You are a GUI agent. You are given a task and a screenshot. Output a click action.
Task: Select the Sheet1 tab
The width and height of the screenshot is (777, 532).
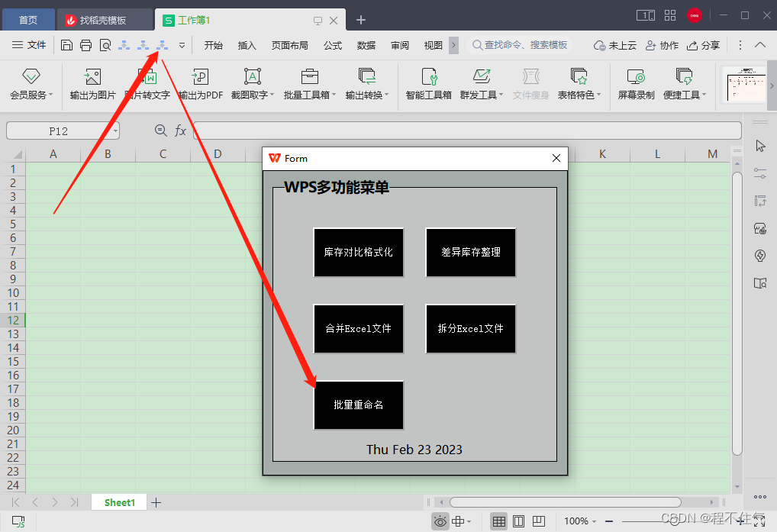(118, 502)
